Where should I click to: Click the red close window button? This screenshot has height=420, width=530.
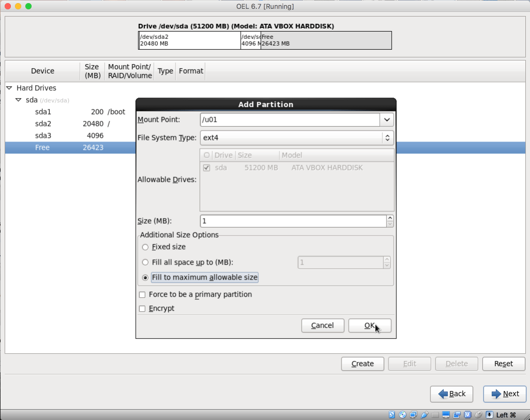(x=8, y=6)
